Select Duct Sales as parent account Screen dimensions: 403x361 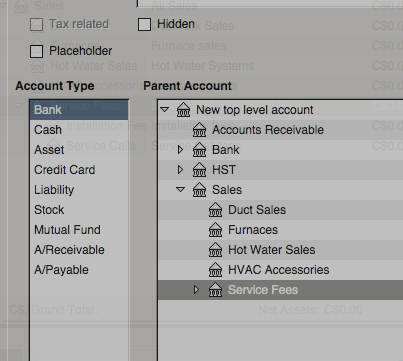257,210
